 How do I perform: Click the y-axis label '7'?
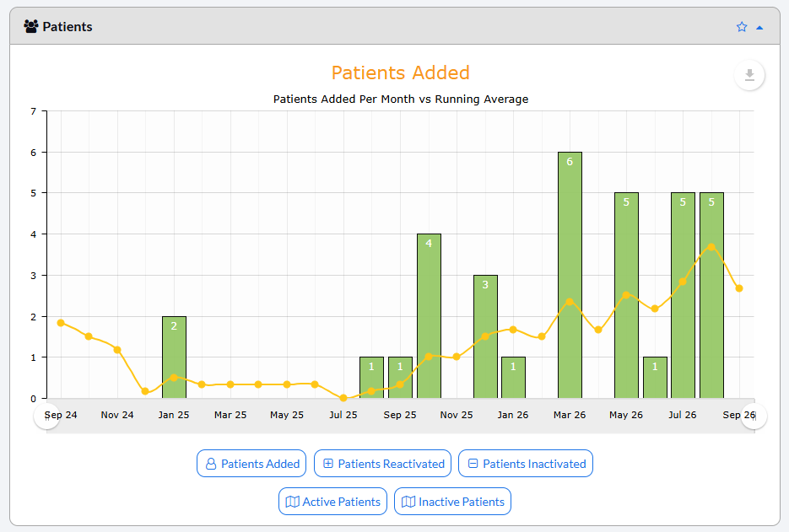[x=34, y=111]
